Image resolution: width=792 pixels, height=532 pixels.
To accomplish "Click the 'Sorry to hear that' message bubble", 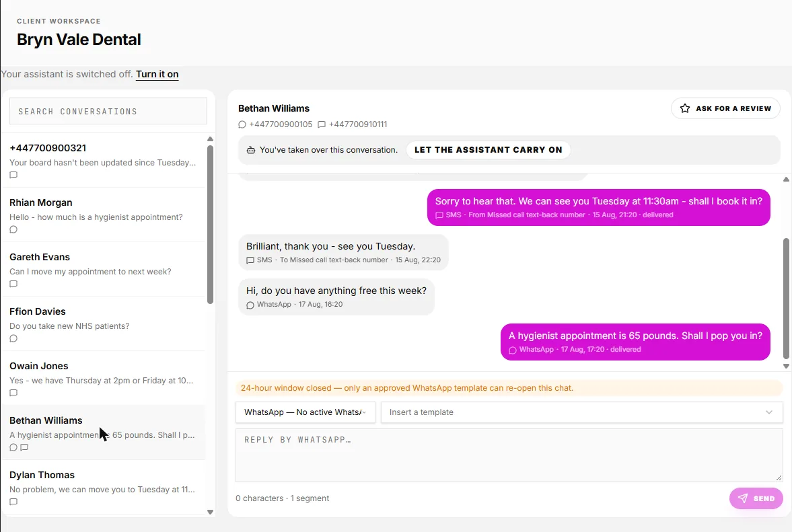I will tap(599, 207).
